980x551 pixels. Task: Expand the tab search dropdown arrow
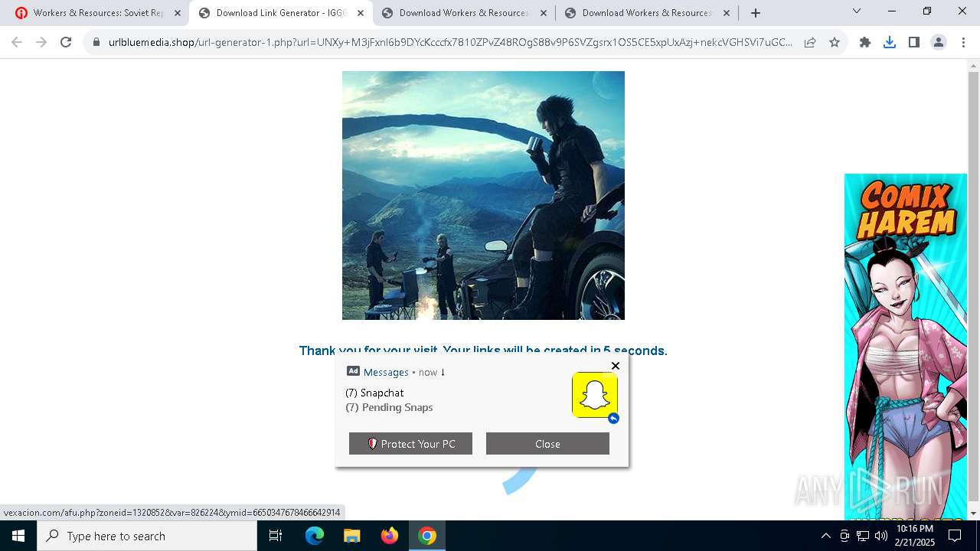tap(857, 11)
